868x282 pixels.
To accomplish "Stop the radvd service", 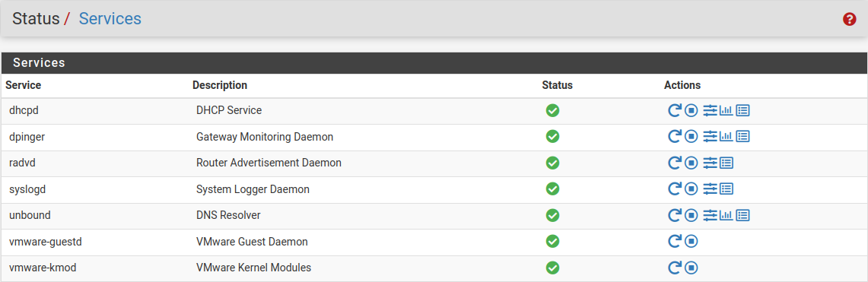I will pos(691,163).
